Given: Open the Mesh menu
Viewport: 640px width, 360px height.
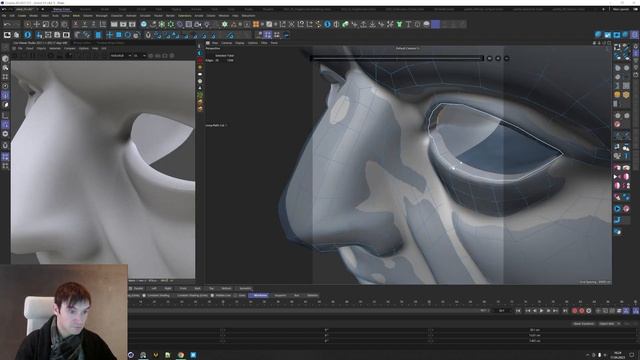Looking at the screenshot, I should point(76,16).
